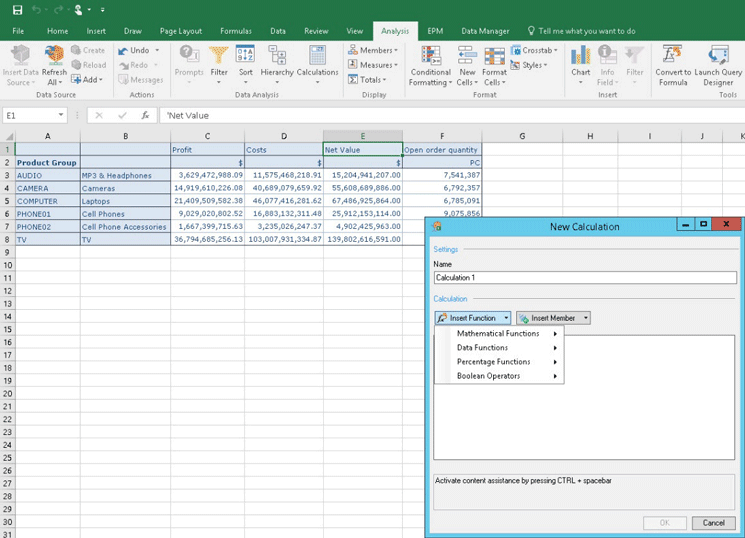Image resolution: width=745 pixels, height=538 pixels.
Task: Click the Calculation name input field
Action: 585,278
